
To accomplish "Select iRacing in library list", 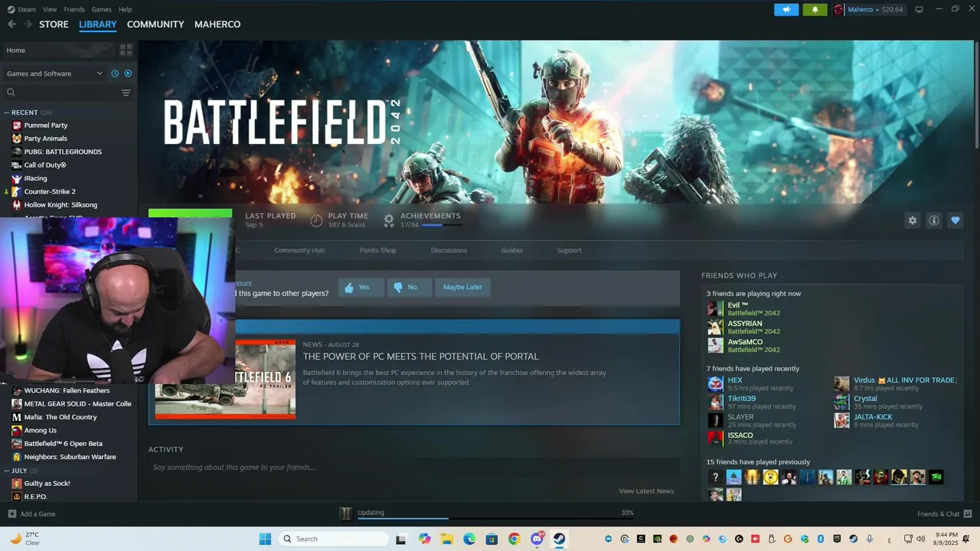I will point(35,178).
